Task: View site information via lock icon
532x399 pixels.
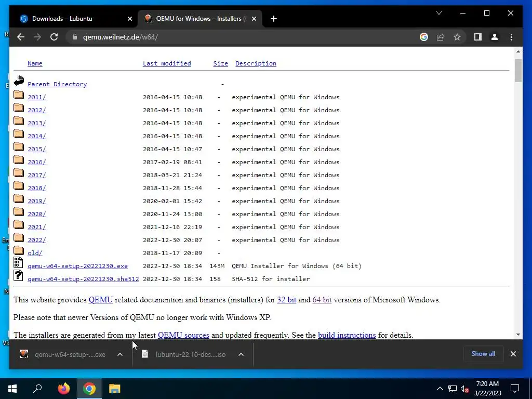Action: pos(75,37)
